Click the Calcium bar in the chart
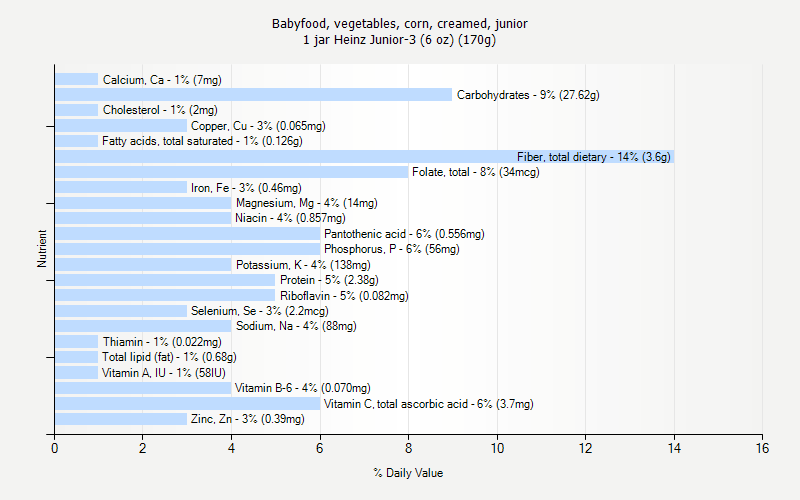The width and height of the screenshot is (800, 500). coord(77,80)
